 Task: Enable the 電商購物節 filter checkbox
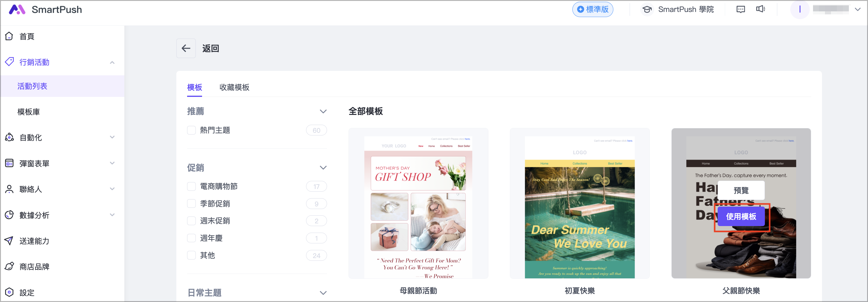coord(191,186)
